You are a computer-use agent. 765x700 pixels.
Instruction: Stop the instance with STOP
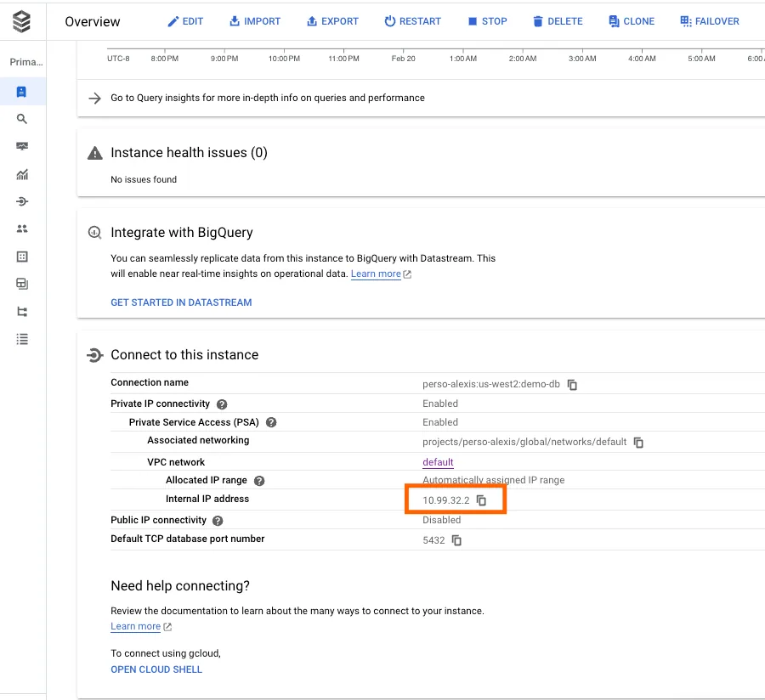click(x=487, y=21)
